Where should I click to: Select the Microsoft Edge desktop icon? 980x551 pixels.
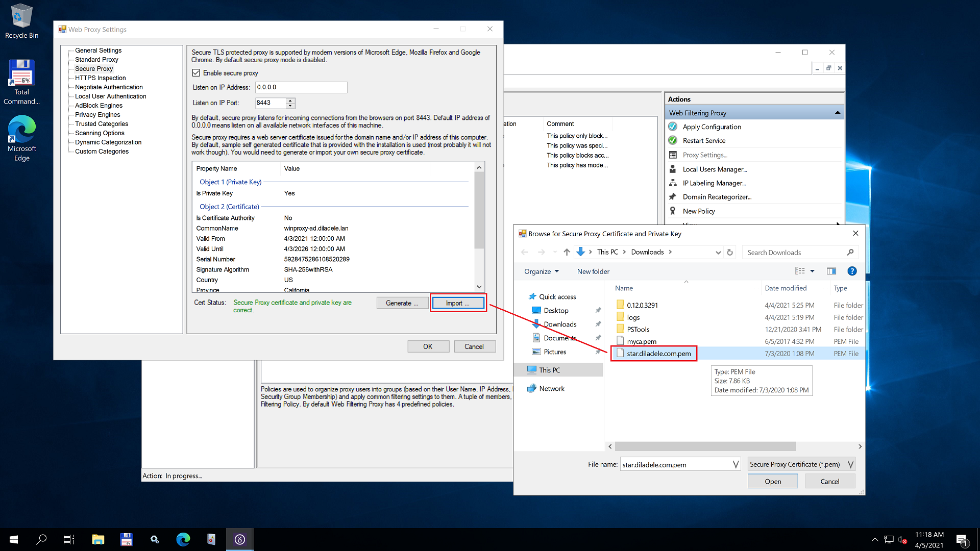(x=21, y=138)
